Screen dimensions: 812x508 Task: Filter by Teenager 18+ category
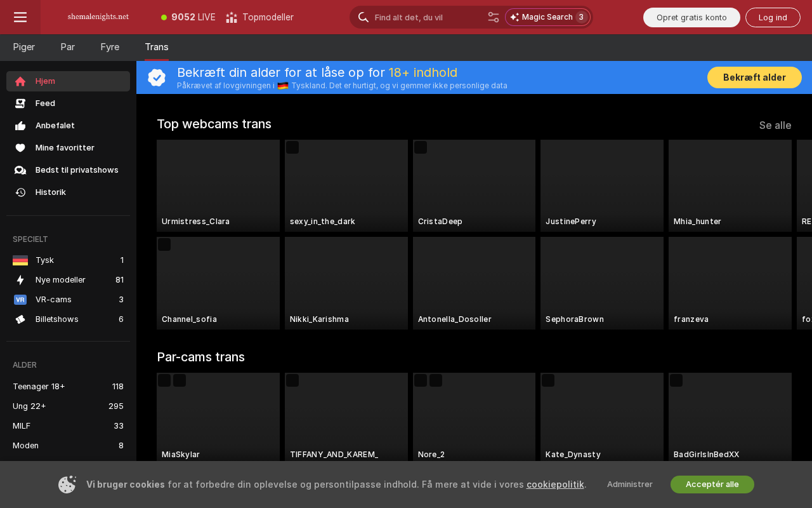click(68, 387)
